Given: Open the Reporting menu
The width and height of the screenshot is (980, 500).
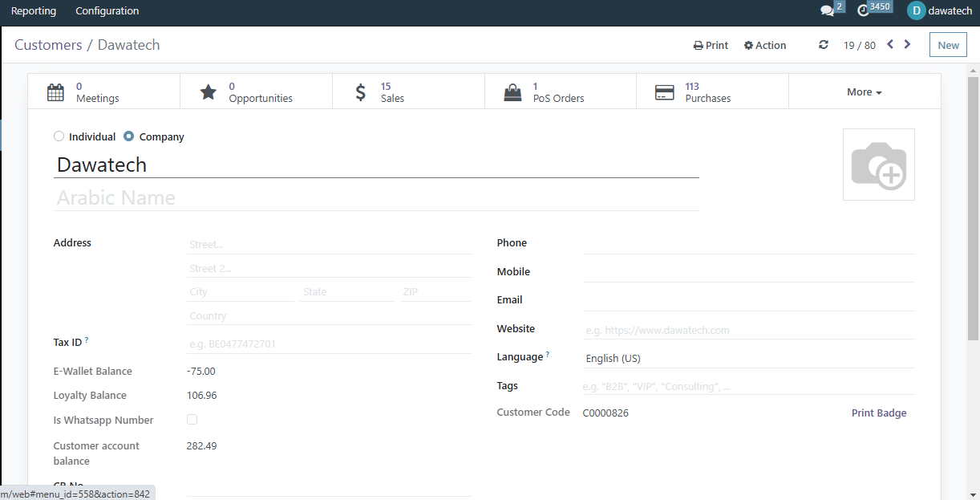Looking at the screenshot, I should 34,11.
